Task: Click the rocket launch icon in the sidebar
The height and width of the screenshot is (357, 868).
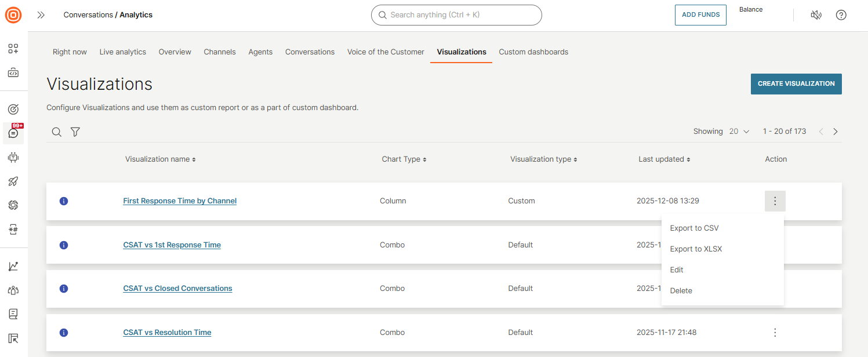Action: click(13, 181)
